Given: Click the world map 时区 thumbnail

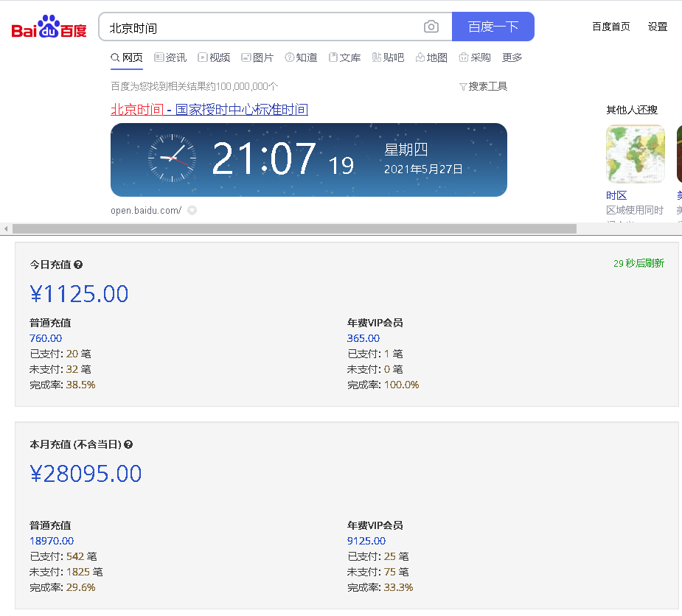Looking at the screenshot, I should (x=636, y=154).
